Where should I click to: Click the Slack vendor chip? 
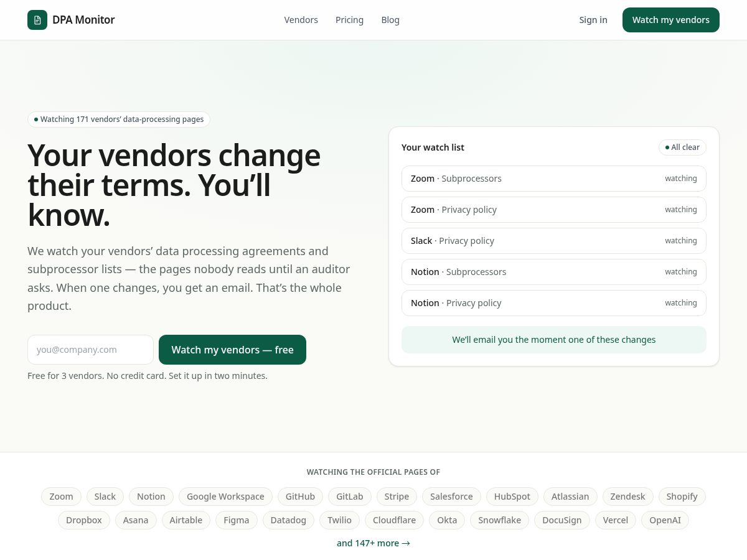(x=105, y=497)
